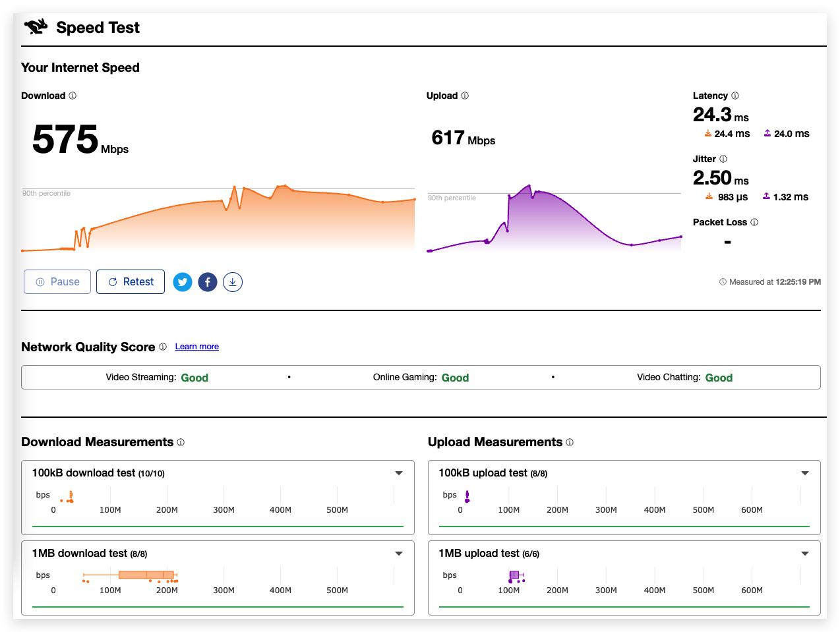Share results on Facebook

(x=208, y=282)
